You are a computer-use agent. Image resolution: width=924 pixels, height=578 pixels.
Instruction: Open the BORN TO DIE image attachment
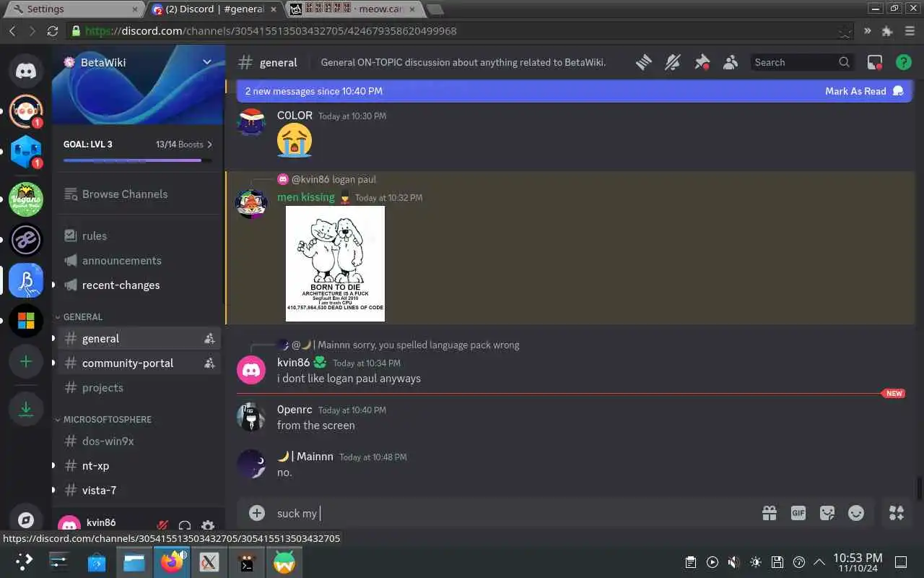(335, 264)
